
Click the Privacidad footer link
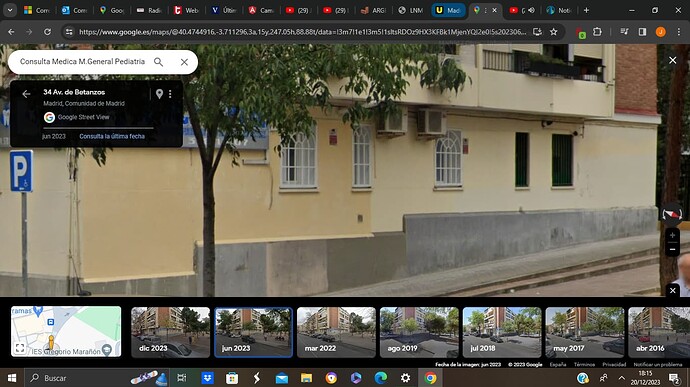click(614, 365)
